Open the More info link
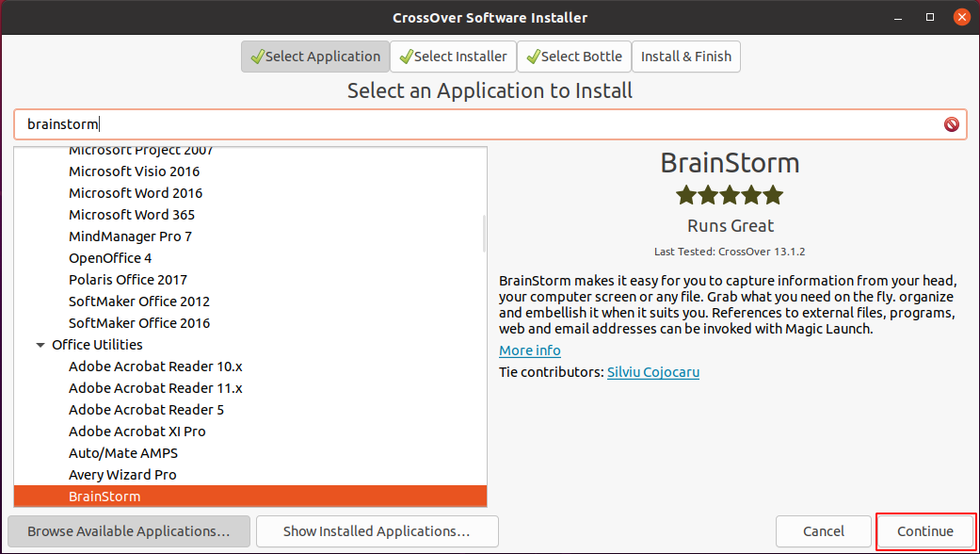980x554 pixels. coord(529,350)
